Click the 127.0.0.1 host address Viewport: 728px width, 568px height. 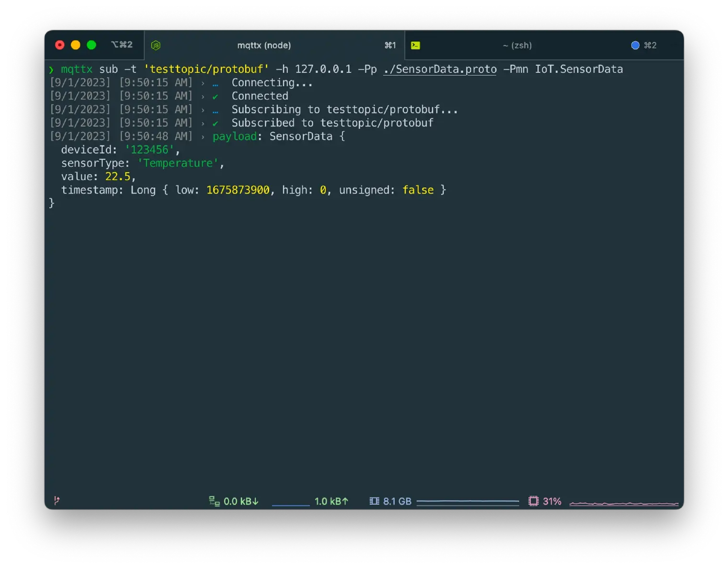(323, 69)
